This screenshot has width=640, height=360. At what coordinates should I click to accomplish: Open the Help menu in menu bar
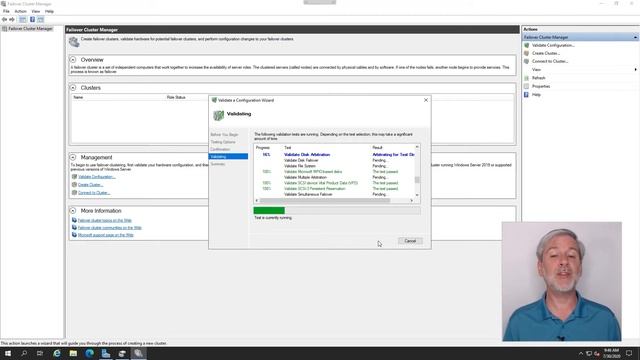pos(49,11)
